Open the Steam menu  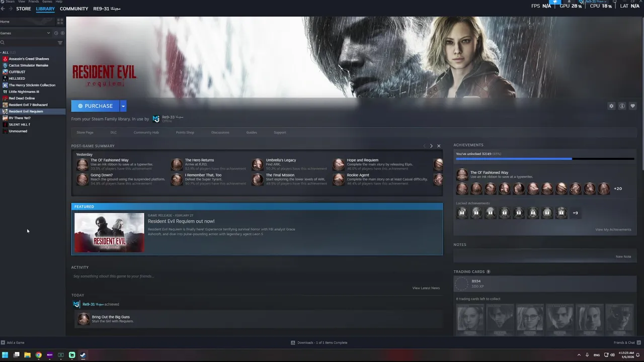(10, 2)
